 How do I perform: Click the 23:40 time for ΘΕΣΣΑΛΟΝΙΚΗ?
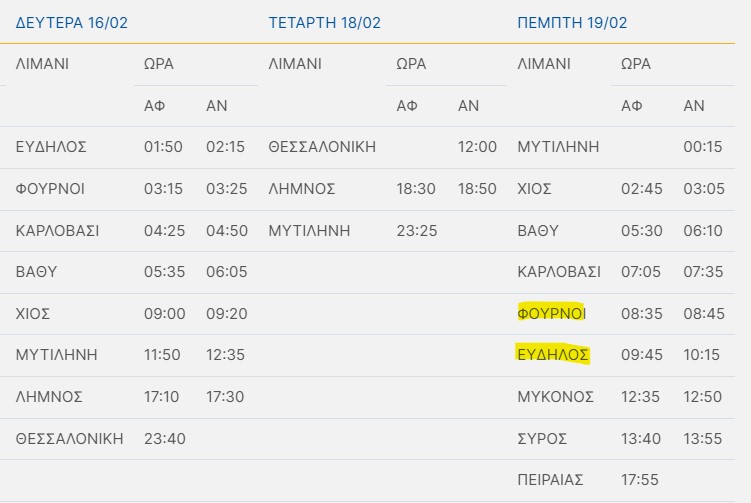pos(165,438)
